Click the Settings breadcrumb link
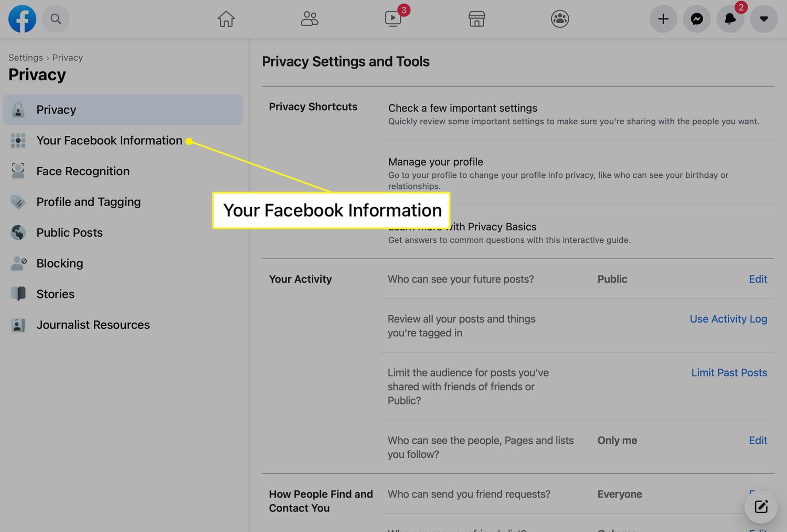This screenshot has width=787, height=532. click(26, 58)
